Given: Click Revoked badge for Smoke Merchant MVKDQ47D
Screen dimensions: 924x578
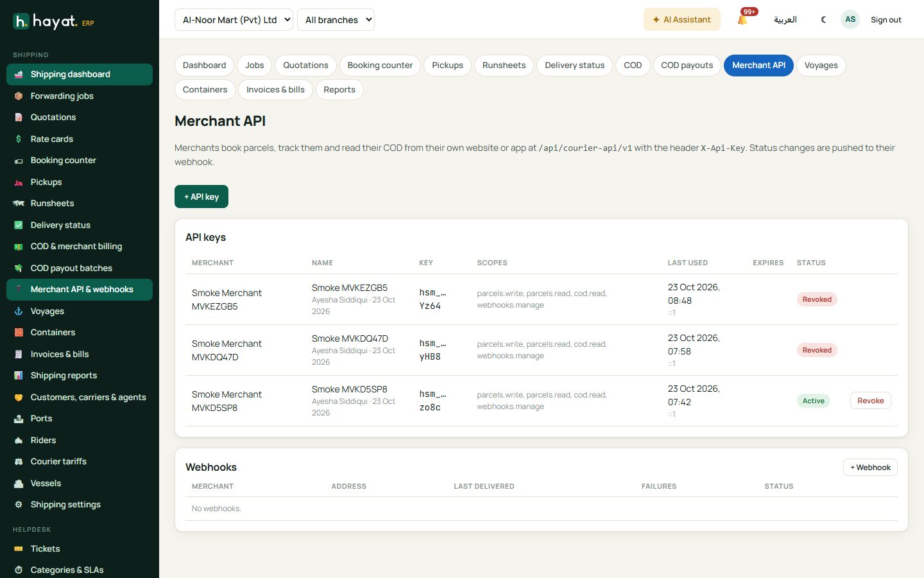Looking at the screenshot, I should (x=817, y=350).
